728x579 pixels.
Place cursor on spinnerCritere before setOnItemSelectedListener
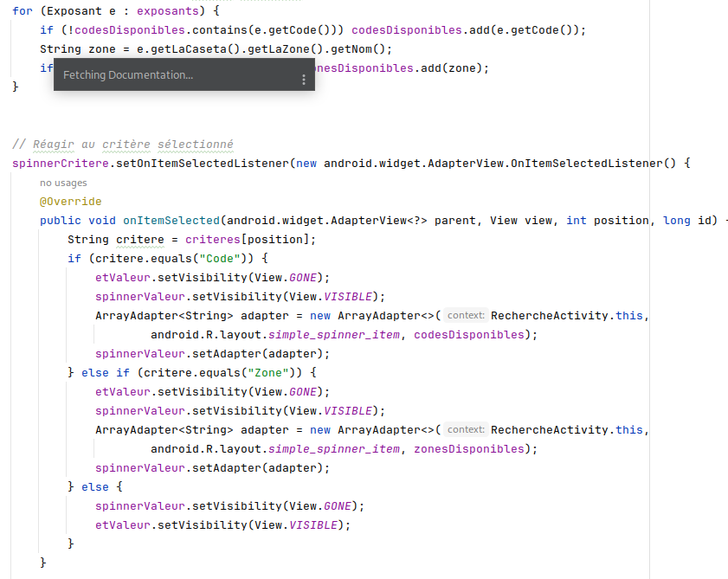[x=57, y=164]
